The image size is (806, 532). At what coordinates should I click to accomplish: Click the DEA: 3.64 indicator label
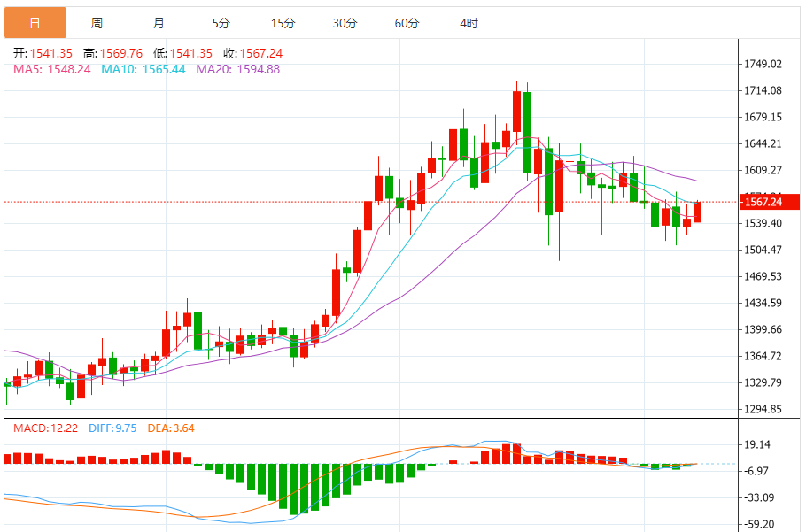coord(170,428)
